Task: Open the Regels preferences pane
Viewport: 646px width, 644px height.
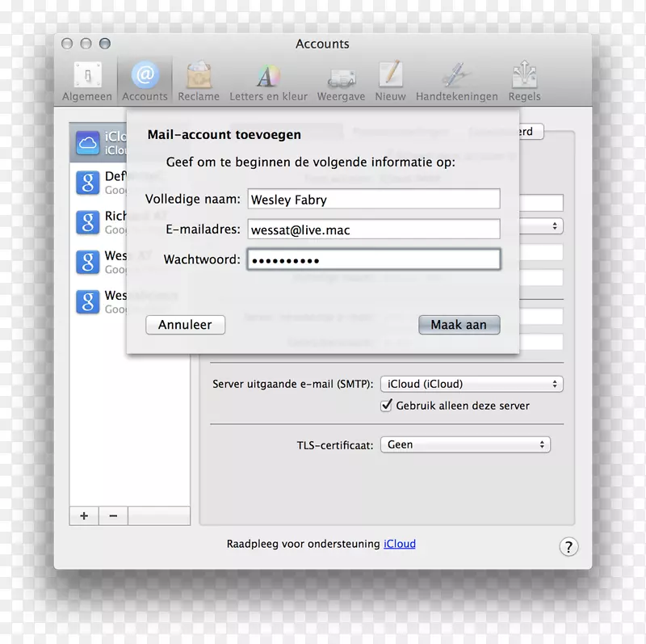Action: click(524, 78)
